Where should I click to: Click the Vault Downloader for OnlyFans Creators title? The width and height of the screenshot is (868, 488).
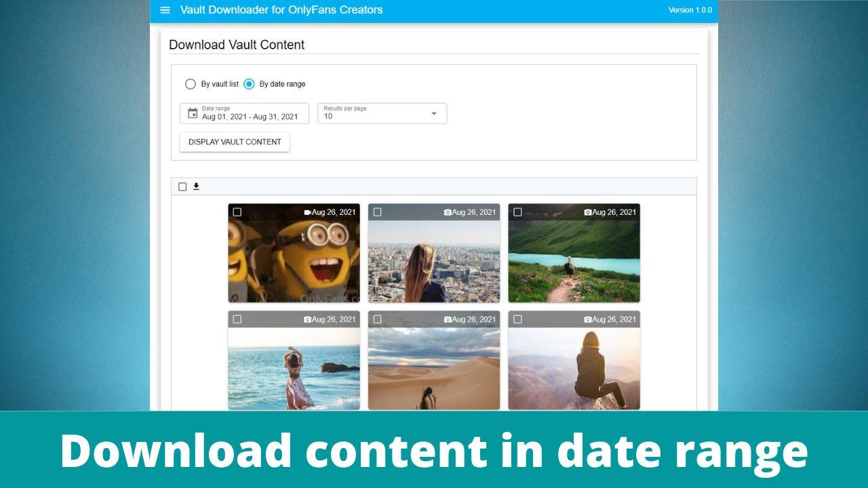tap(281, 9)
